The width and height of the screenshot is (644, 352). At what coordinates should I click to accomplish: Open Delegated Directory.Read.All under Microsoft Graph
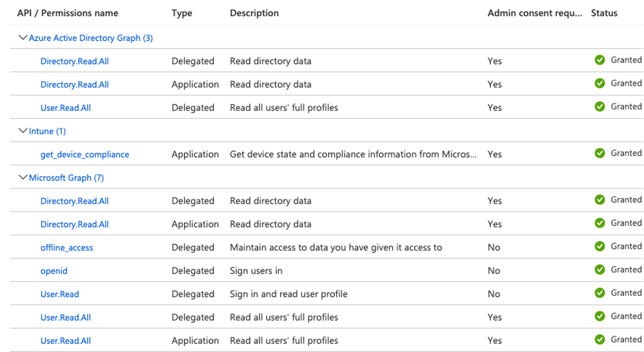(74, 201)
